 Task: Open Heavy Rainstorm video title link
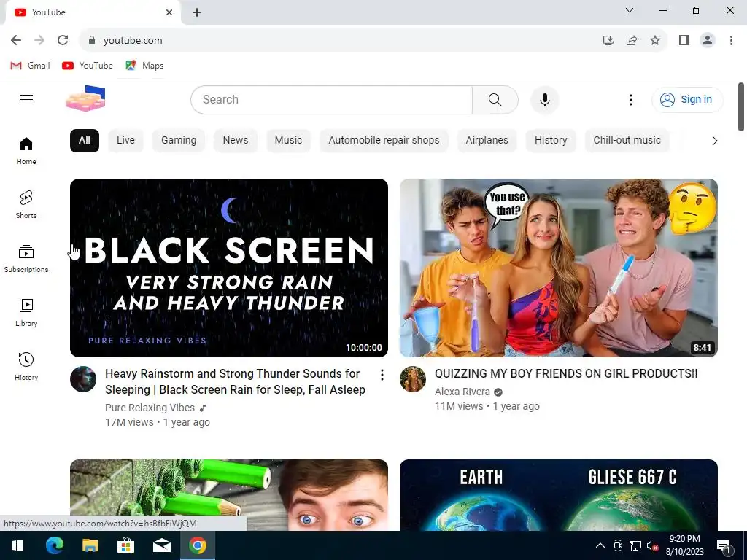click(235, 381)
